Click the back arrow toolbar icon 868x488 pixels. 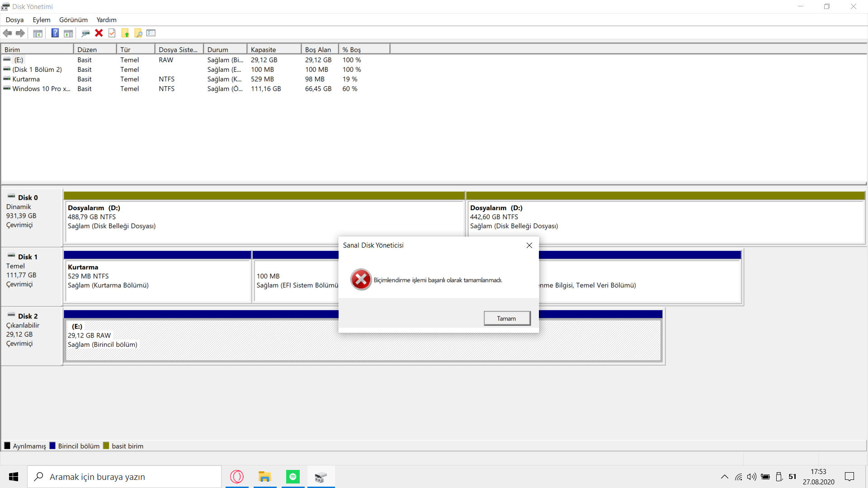pos(7,33)
